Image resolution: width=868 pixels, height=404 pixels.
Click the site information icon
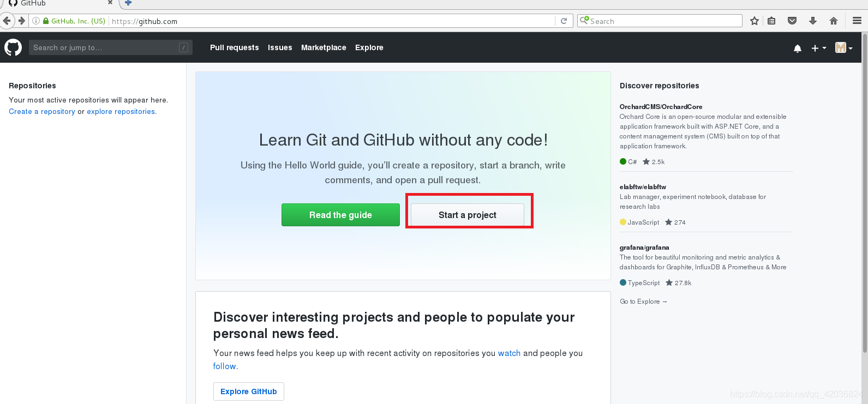pyautogui.click(x=36, y=21)
